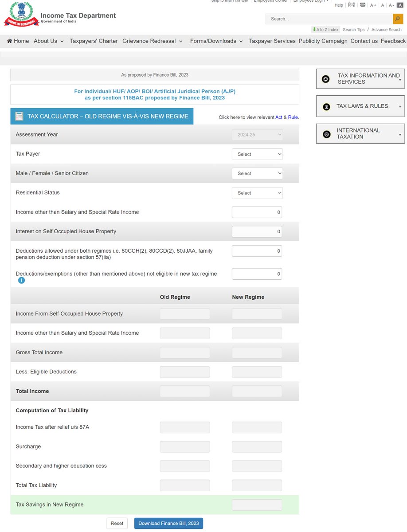Screen dimensions: 407x532
Task: Click 'Income Tax after relief u/s 87A' label
Action: 53,427
